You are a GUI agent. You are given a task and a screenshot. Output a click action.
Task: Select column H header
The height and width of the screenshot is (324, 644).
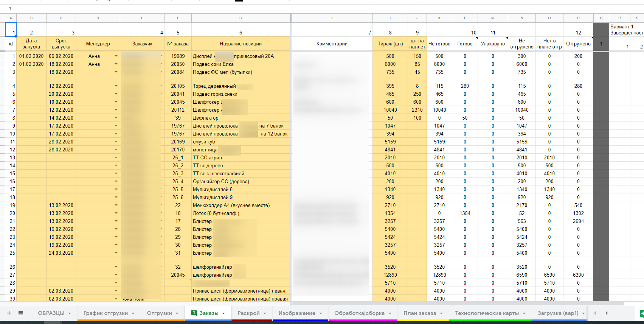pos(332,18)
